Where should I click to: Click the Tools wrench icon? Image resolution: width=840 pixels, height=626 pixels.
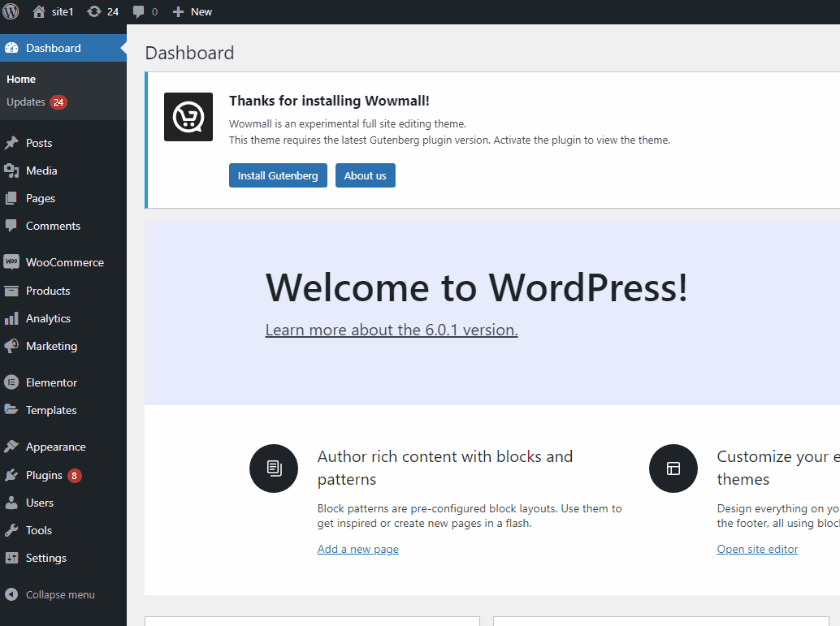[x=11, y=530]
